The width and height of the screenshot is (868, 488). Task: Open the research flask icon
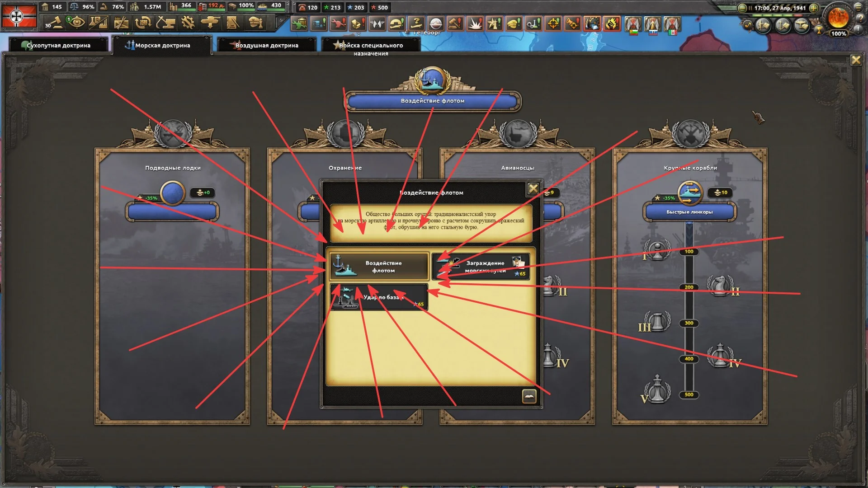(99, 22)
